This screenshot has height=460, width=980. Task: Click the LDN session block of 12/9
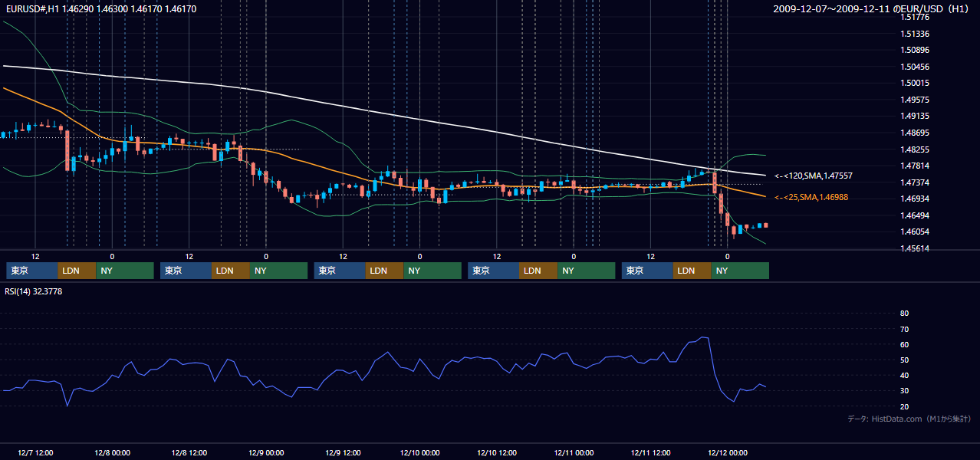[385, 271]
